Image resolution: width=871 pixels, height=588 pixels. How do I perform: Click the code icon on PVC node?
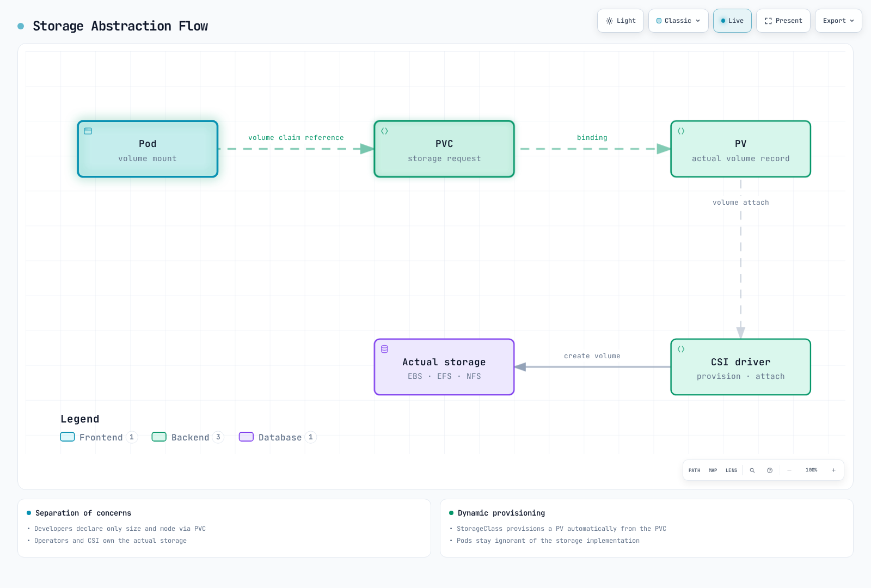(384, 131)
